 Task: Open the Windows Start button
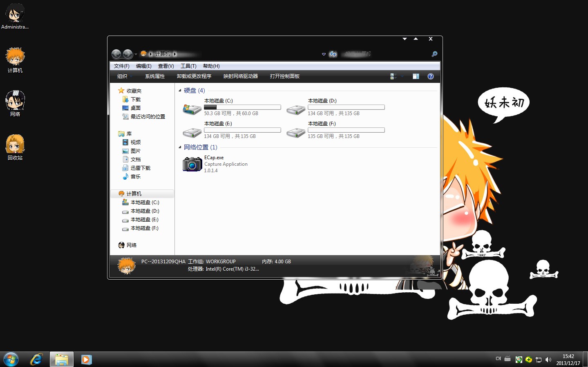pyautogui.click(x=11, y=360)
